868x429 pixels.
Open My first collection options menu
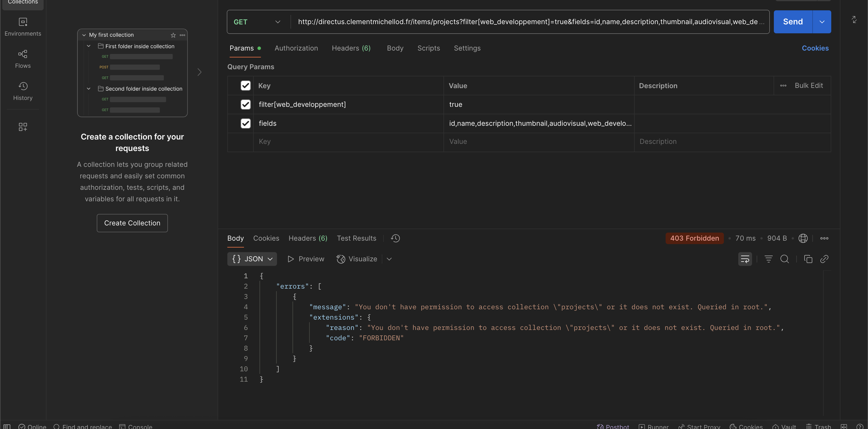click(182, 35)
